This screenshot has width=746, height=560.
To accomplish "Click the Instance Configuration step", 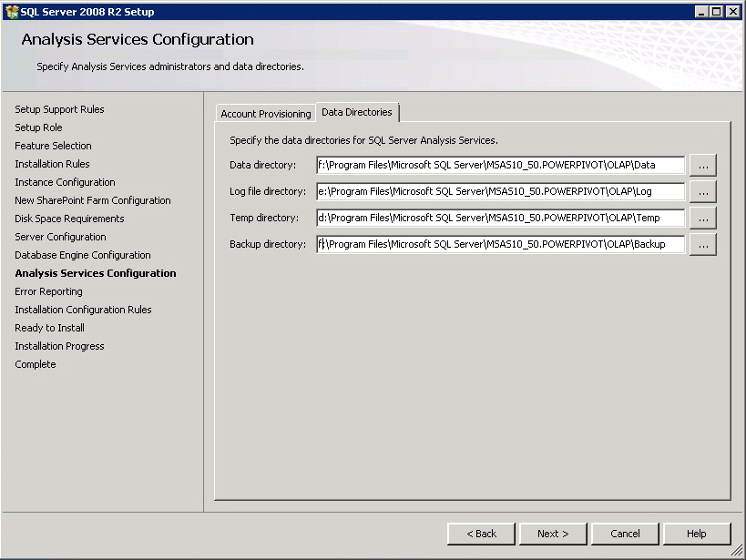I will click(x=66, y=182).
